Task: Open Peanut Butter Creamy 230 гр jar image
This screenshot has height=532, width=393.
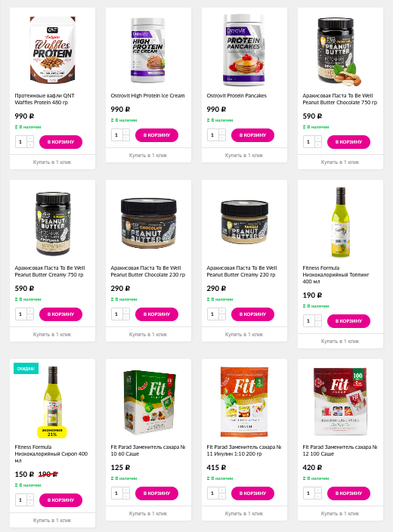Action: pyautogui.click(x=244, y=222)
